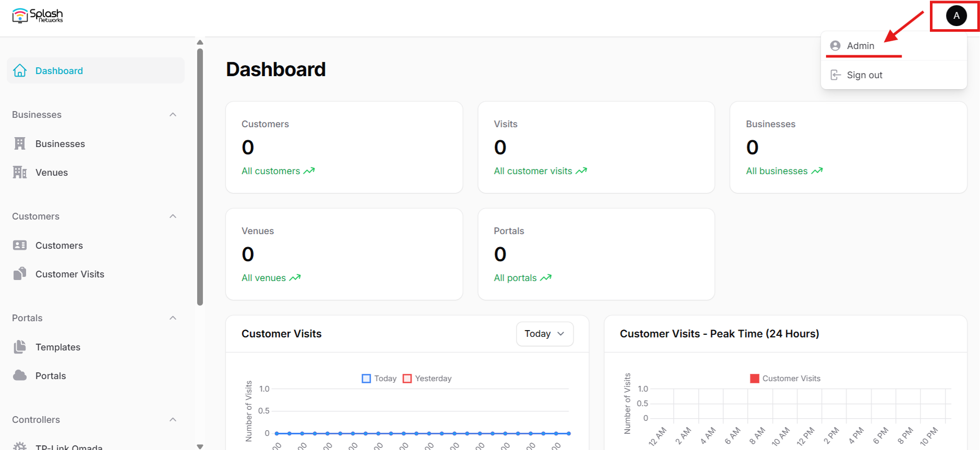980x450 pixels.
Task: Click the Portals cloud icon
Action: click(20, 375)
